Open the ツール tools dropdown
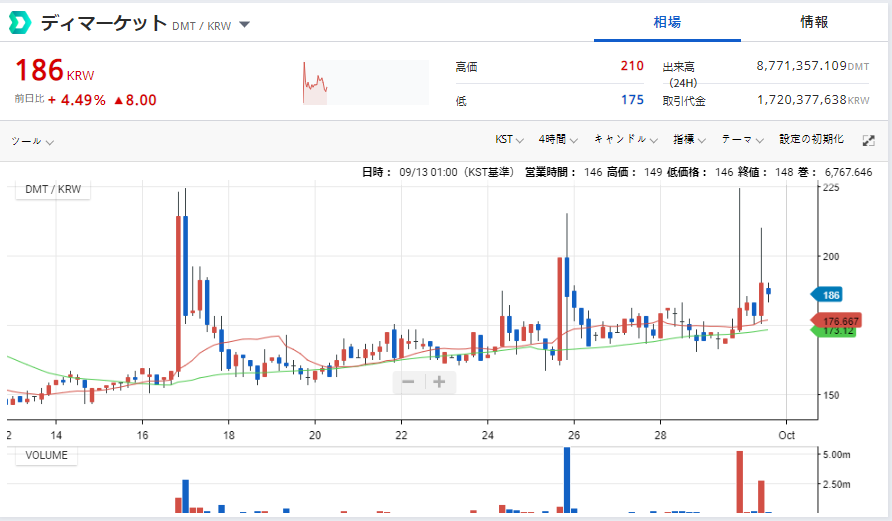892x521 pixels. [32, 141]
